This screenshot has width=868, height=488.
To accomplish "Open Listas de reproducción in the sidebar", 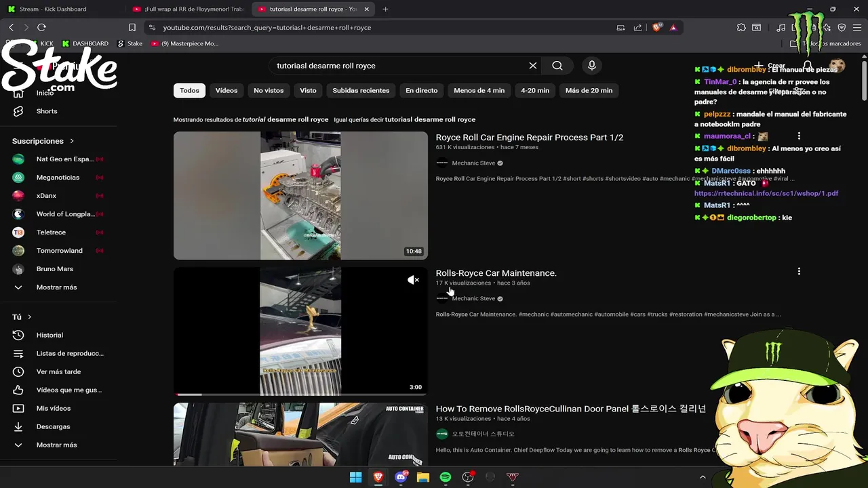I will pos(58,353).
